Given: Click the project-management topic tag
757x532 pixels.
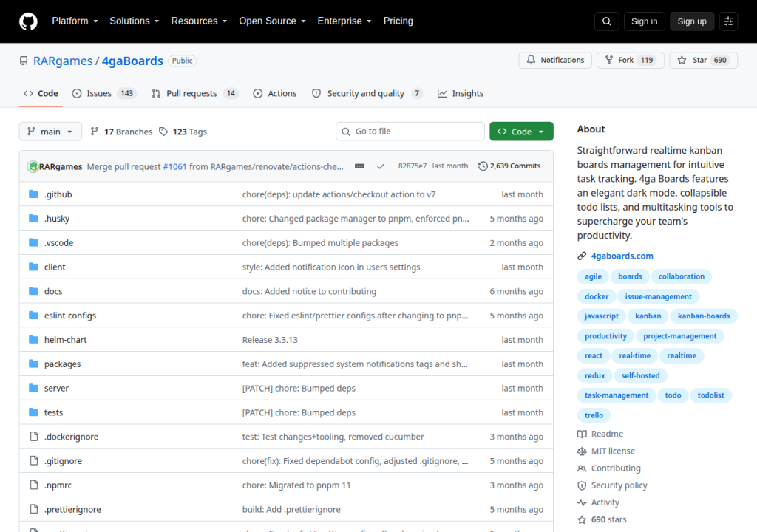Looking at the screenshot, I should [x=680, y=336].
